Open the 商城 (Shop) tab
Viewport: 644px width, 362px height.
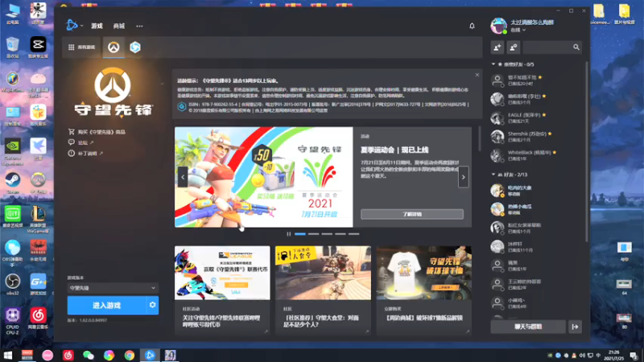(x=119, y=26)
